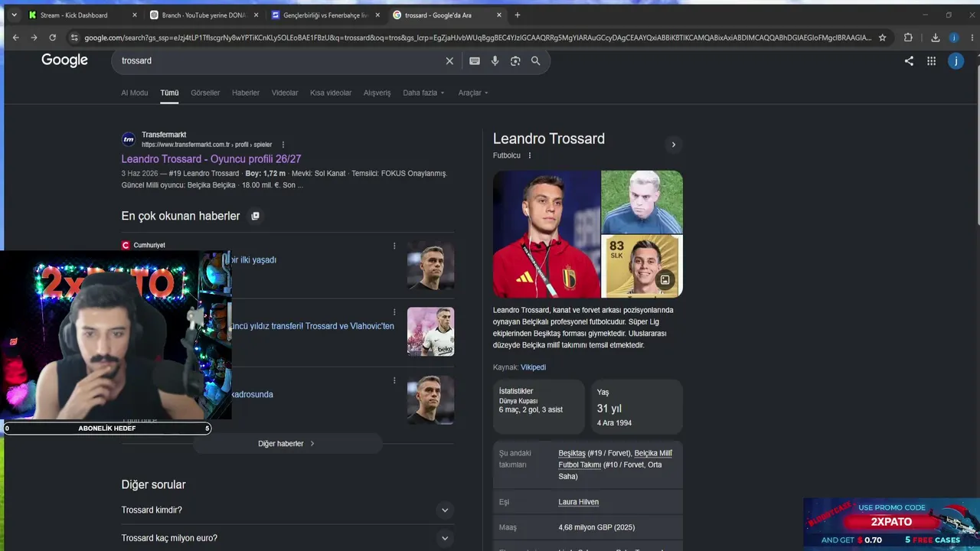Close the trossard Google search tab
Image resolution: width=980 pixels, height=551 pixels.
click(499, 15)
